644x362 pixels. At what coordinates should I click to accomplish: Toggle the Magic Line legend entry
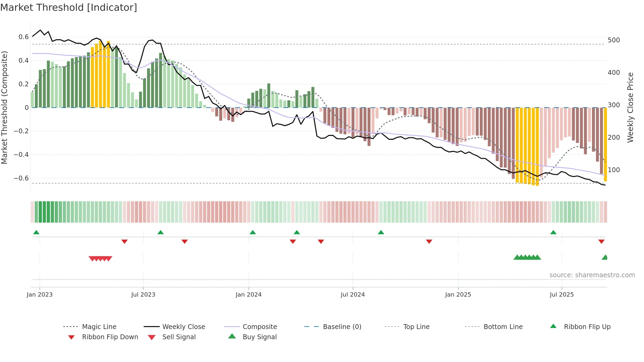(x=90, y=327)
